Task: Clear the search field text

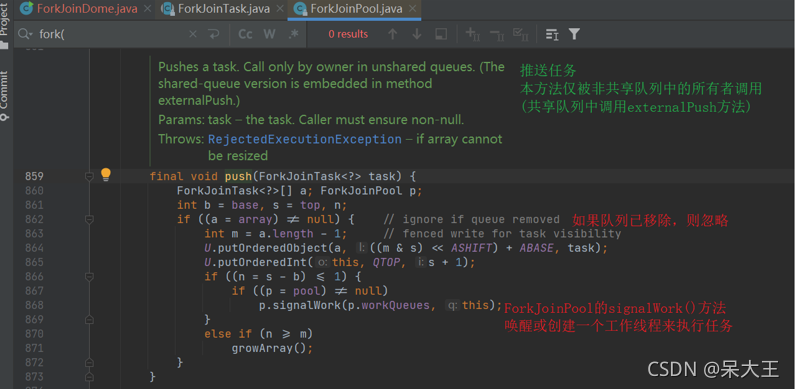Action: (x=193, y=34)
